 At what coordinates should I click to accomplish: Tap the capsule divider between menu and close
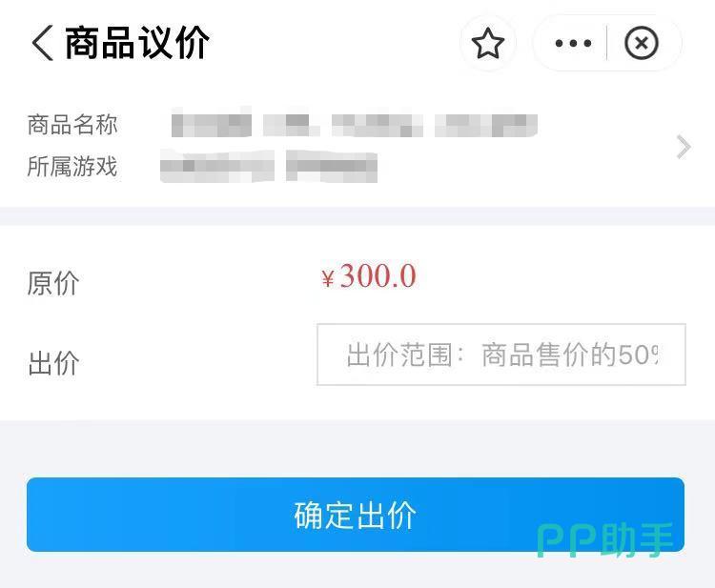coord(607,43)
